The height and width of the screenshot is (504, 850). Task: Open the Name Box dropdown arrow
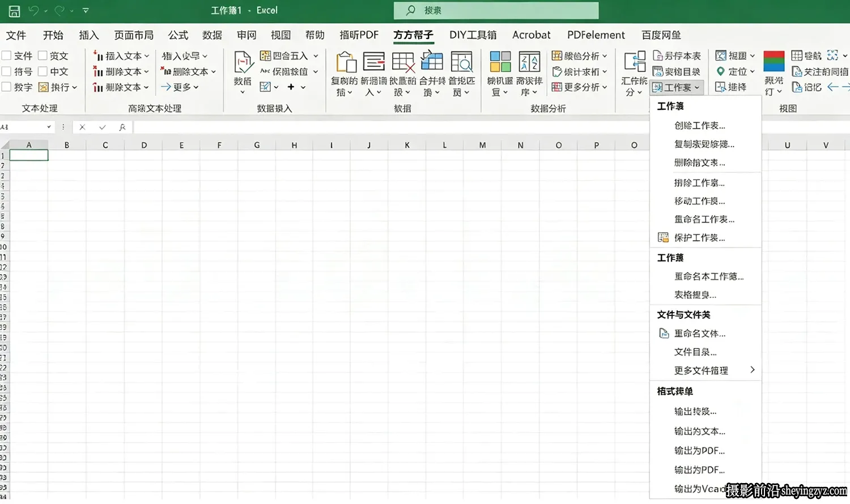click(x=49, y=127)
